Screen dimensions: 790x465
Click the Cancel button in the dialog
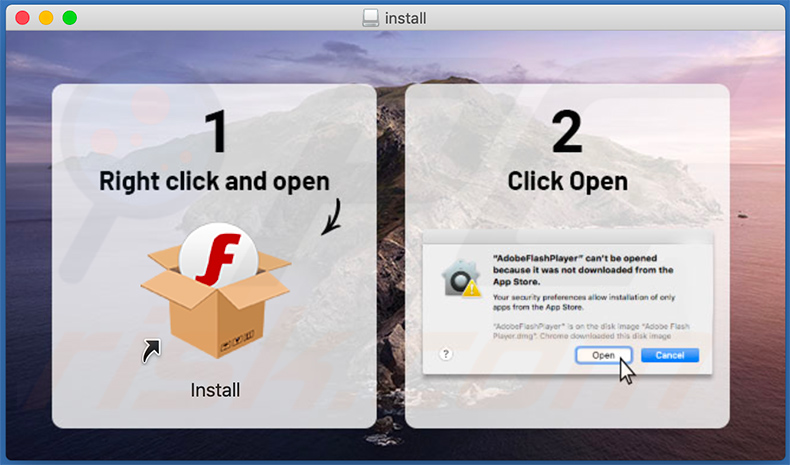(670, 355)
